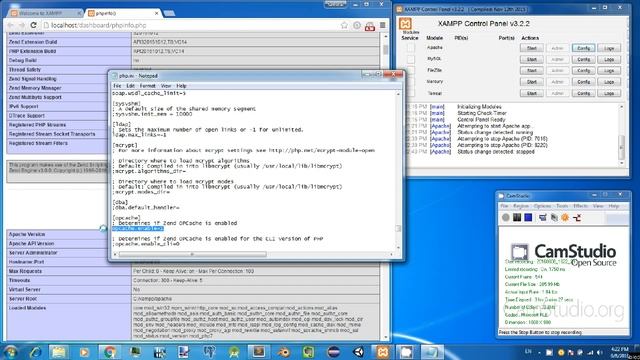Viewport: 640px width, 360px height.
Task: Open Chrome's hamburger menu button
Action: point(382,25)
